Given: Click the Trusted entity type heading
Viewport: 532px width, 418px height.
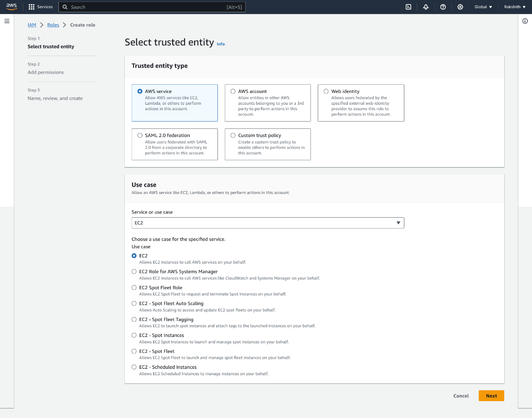Looking at the screenshot, I should tap(160, 66).
